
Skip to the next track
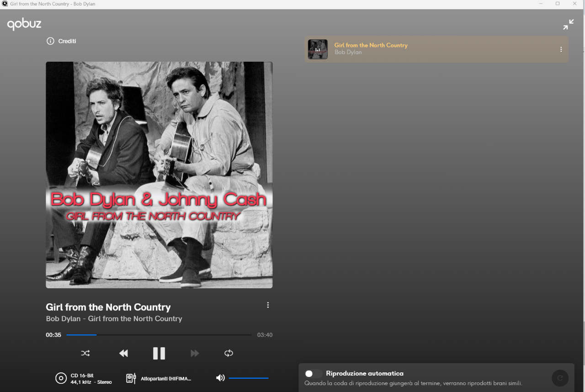(195, 353)
